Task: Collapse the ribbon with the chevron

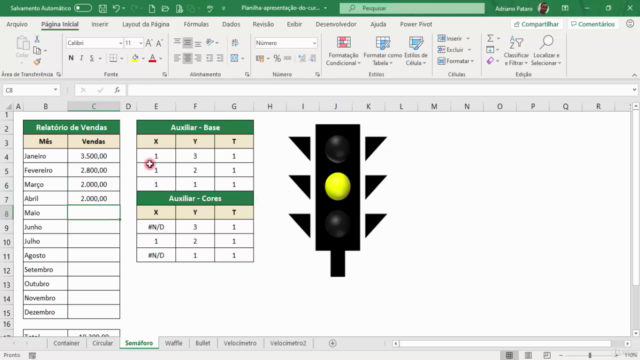Action: [x=634, y=75]
